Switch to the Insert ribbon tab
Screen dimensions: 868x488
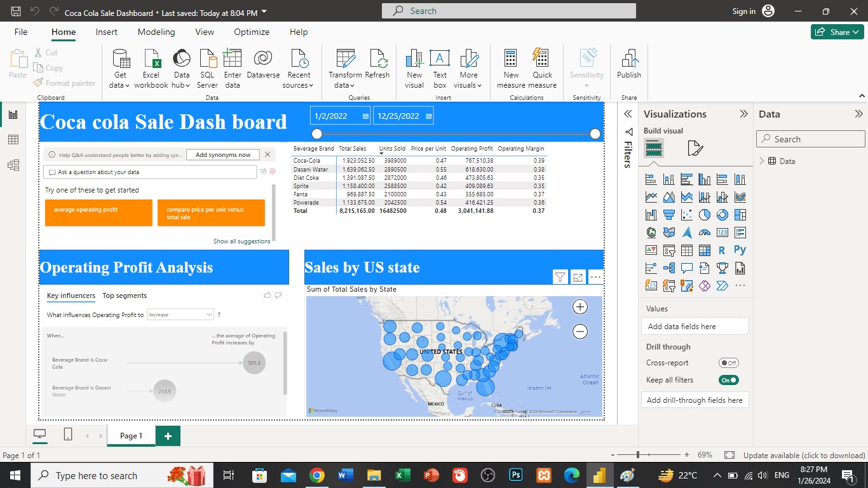pos(106,32)
